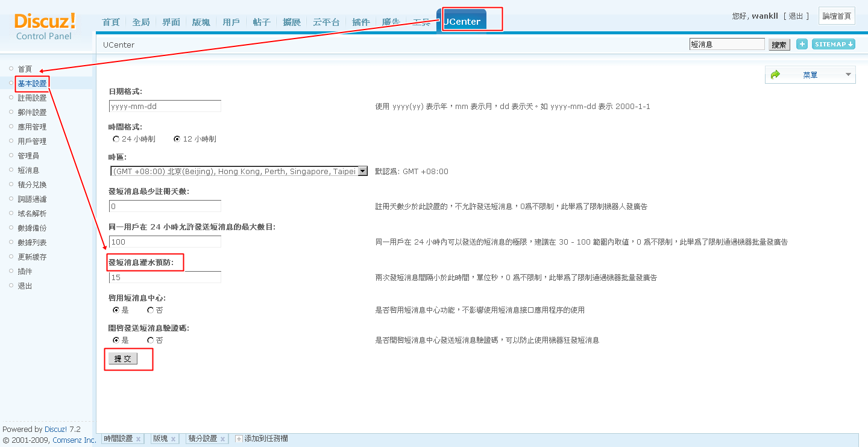Open the Comsenz Inc. footer link

[74, 440]
